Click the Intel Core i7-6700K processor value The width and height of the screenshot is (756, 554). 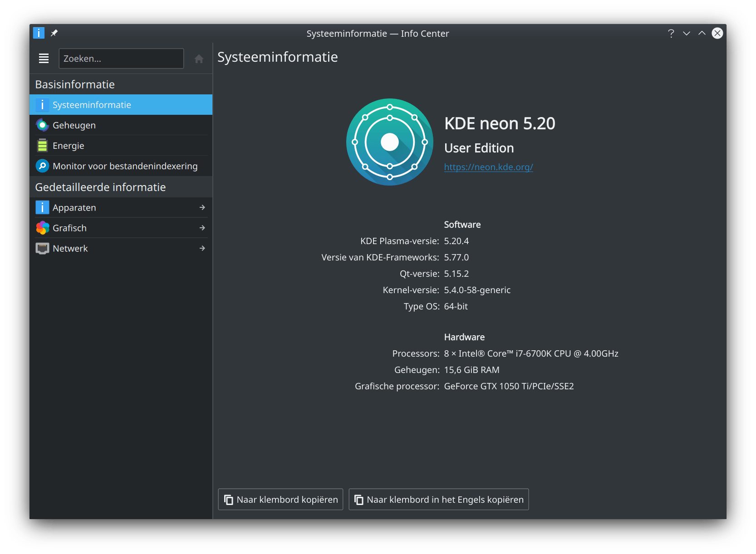(531, 353)
